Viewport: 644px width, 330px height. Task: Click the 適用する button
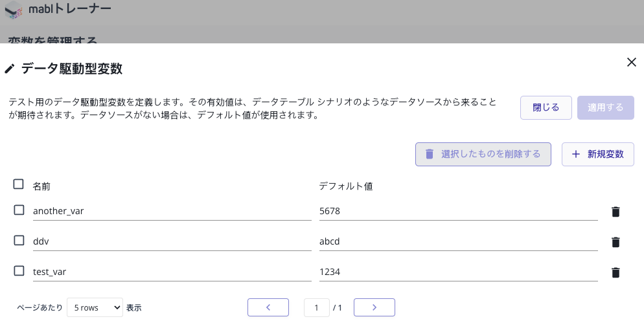click(x=605, y=107)
